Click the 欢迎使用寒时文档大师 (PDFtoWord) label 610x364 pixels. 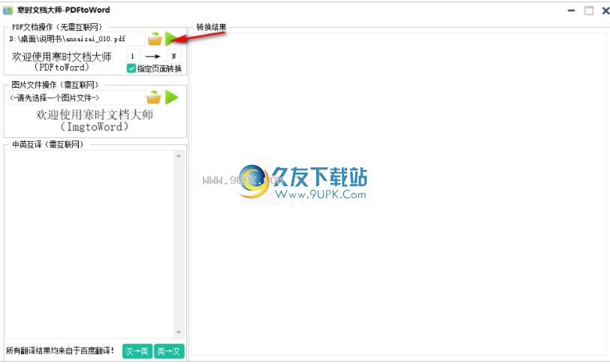point(62,62)
